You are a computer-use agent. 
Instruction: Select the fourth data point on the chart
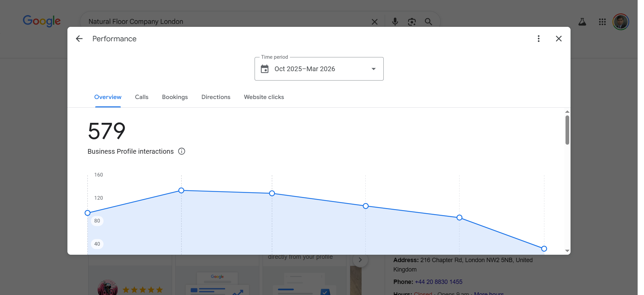[x=366, y=206]
